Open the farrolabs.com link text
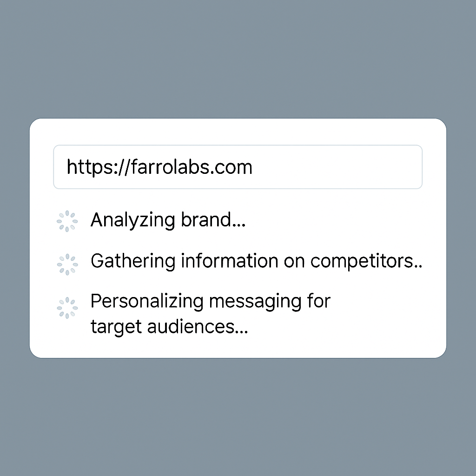 pyautogui.click(x=160, y=167)
